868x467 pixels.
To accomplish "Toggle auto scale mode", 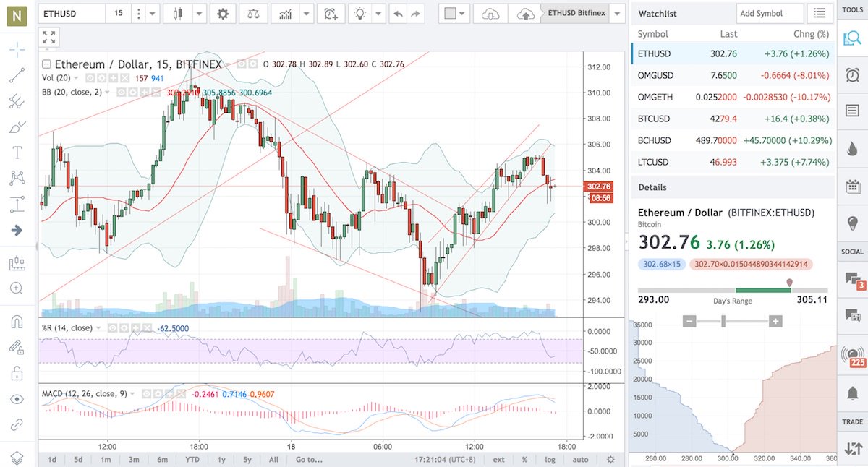I will 580,459.
